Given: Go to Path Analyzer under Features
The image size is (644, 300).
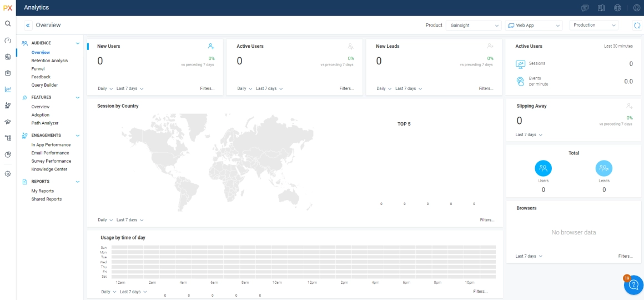Looking at the screenshot, I should (45, 123).
